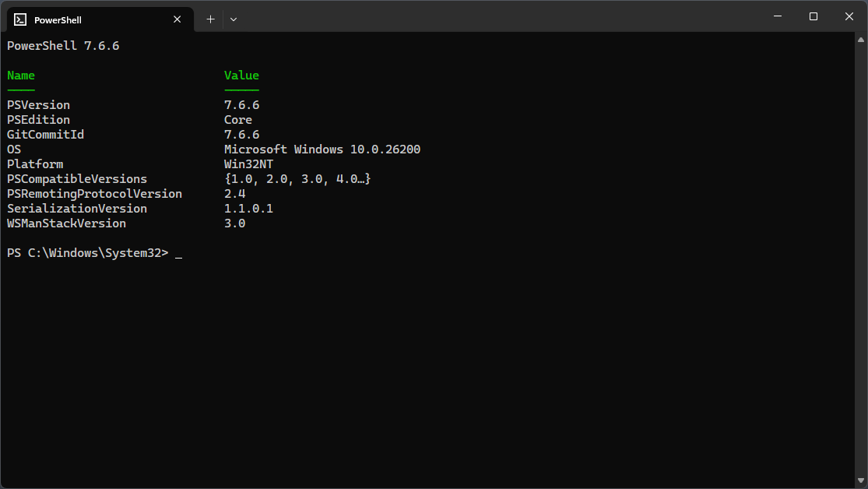Click the '2.4' value

pyautogui.click(x=235, y=194)
